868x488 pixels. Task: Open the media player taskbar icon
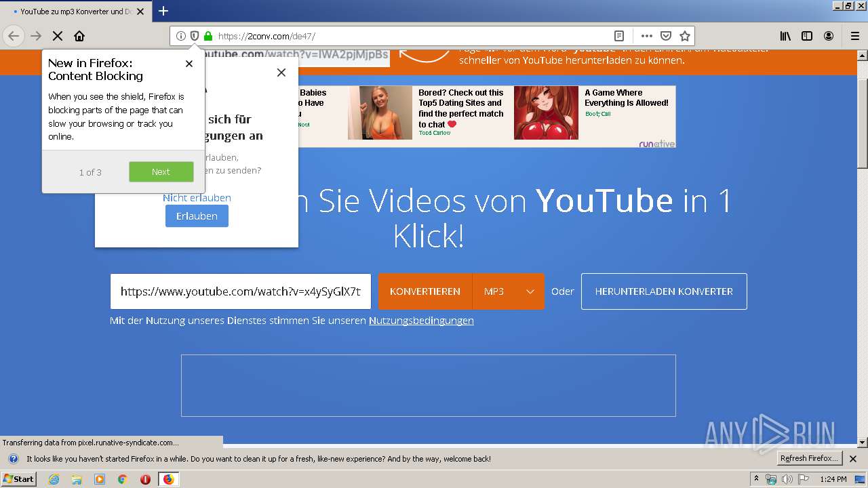point(100,479)
